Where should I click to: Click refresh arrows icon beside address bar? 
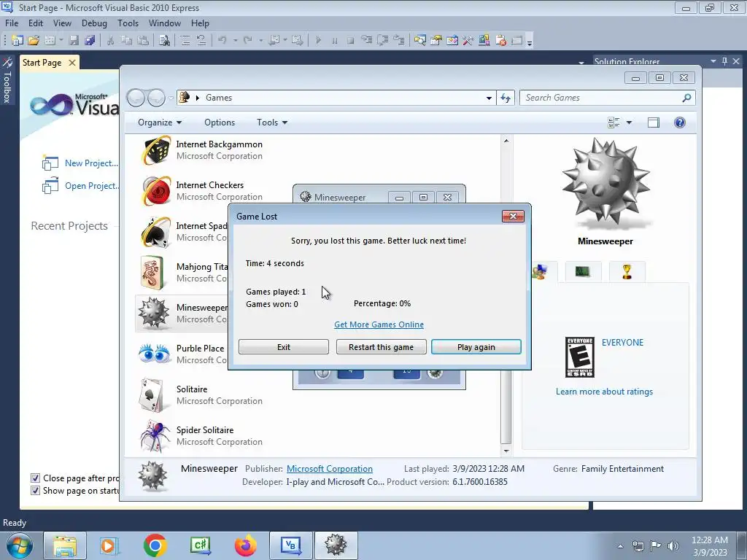[506, 98]
